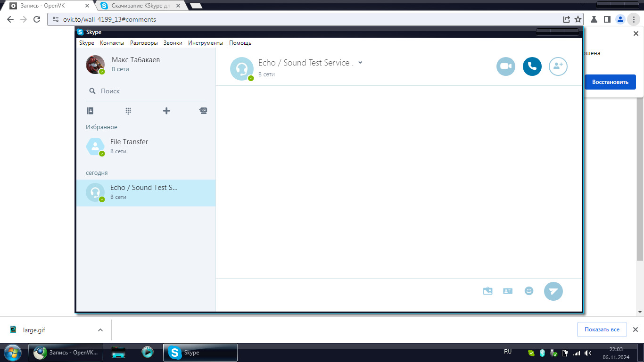Open the Контакты menu
The image size is (644, 362).
[x=112, y=43]
